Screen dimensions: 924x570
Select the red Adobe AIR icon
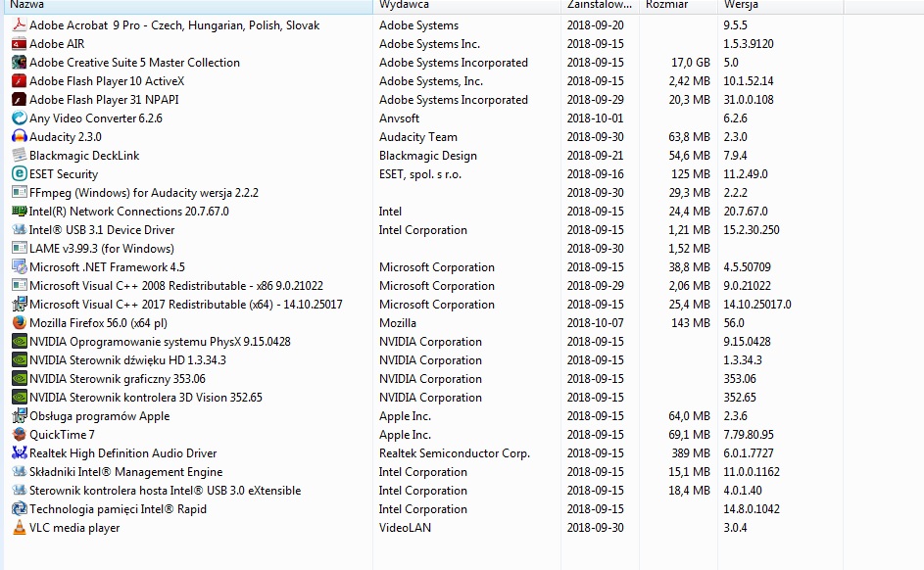20,43
